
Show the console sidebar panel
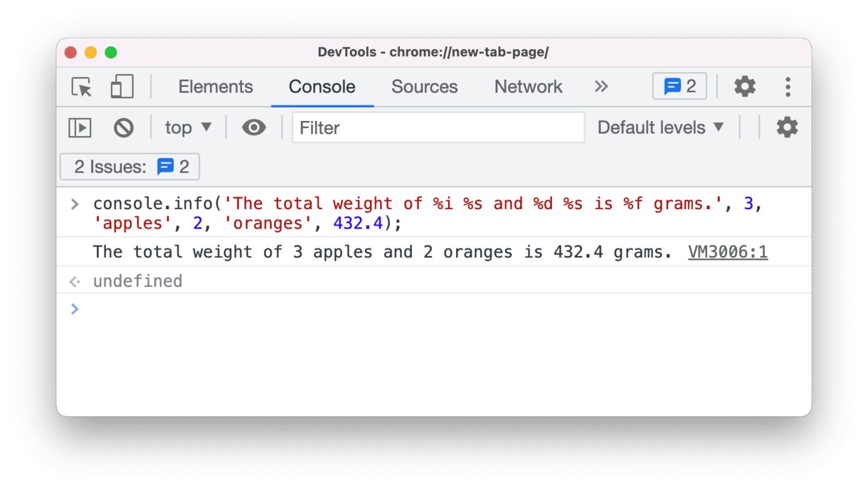(x=80, y=128)
